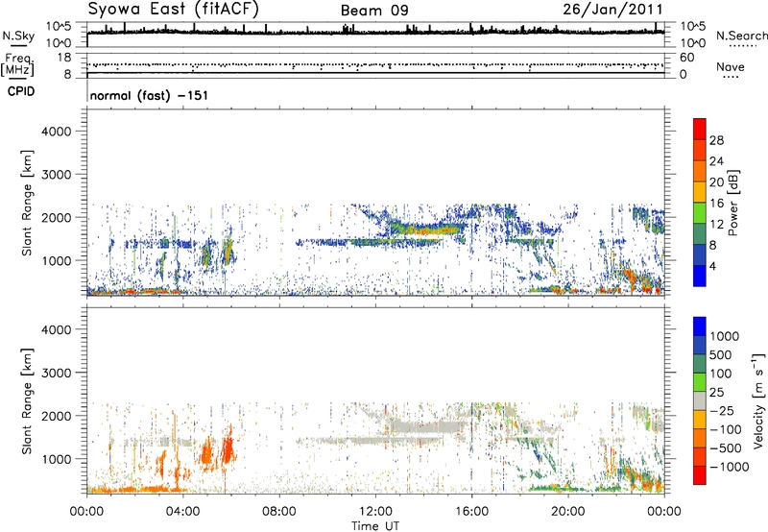Viewport: 768px width, 532px height.
Task: Click the '04:00' time axis label
Action: (182, 512)
